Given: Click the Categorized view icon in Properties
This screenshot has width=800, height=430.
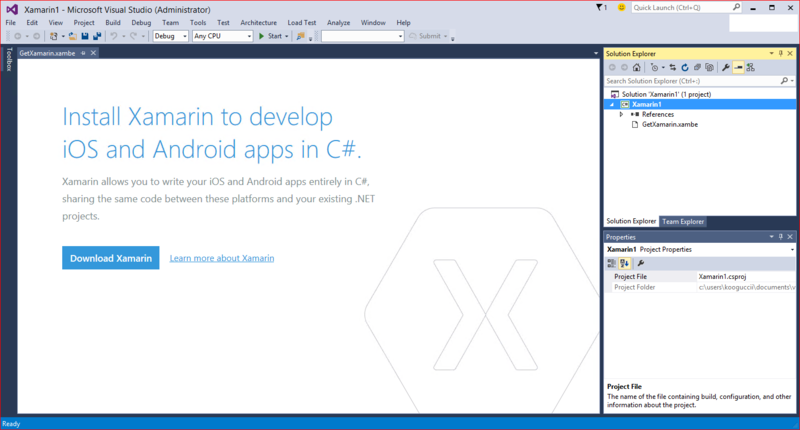Looking at the screenshot, I should click(611, 263).
